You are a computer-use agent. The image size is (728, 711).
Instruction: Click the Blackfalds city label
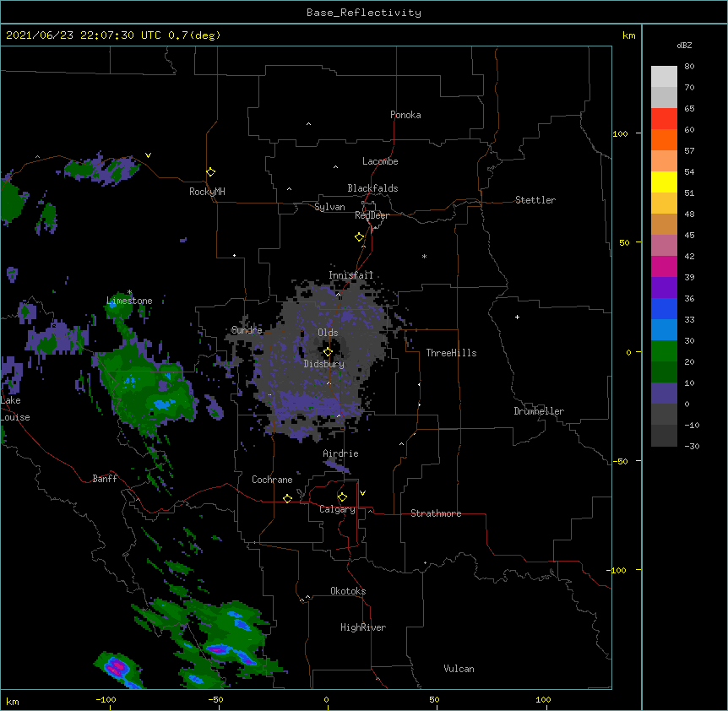coord(372,188)
